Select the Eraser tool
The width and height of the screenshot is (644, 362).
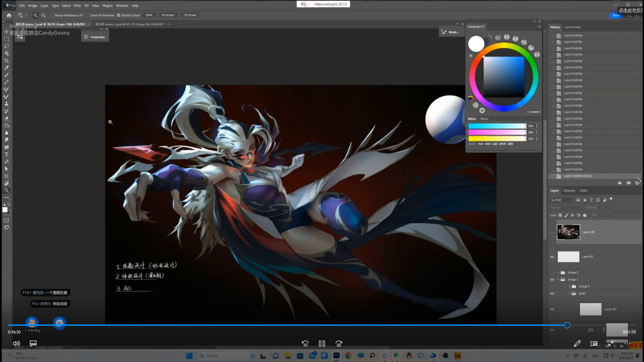[x=6, y=118]
